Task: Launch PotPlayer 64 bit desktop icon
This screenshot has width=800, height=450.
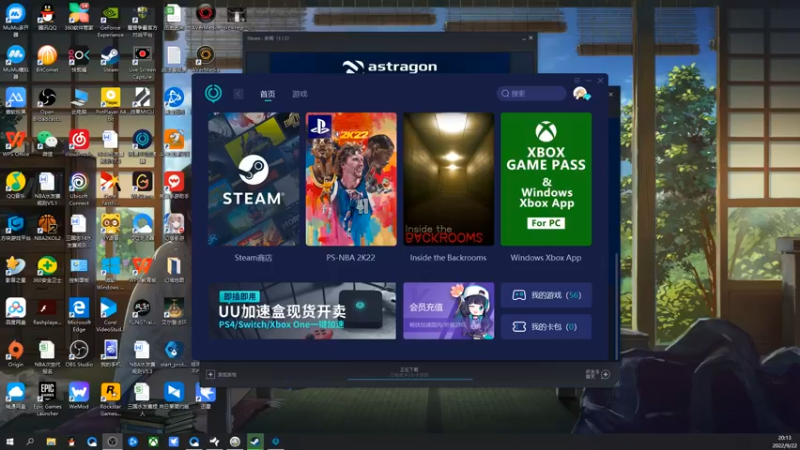Action: (110, 104)
